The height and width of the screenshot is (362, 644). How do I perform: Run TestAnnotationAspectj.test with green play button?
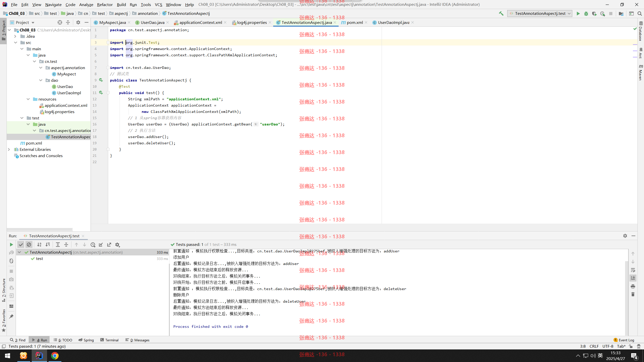point(578,14)
